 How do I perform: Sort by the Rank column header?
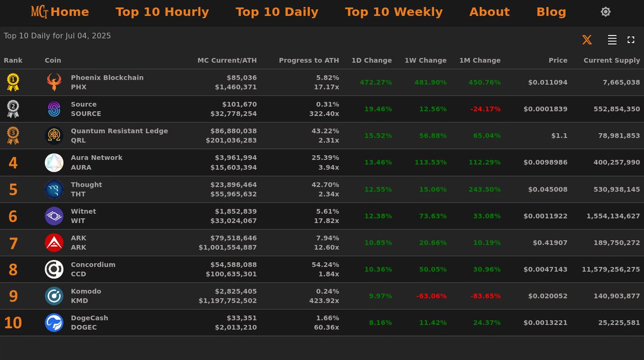tap(13, 61)
